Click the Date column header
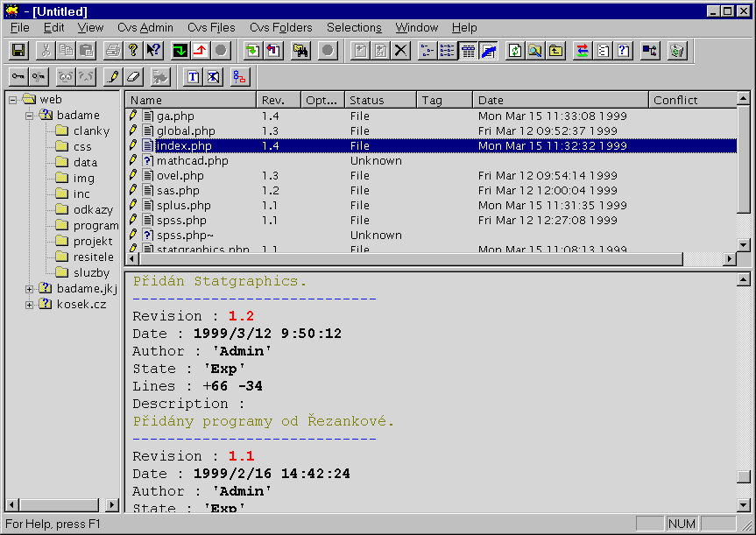This screenshot has width=756, height=535. pyautogui.click(x=559, y=101)
